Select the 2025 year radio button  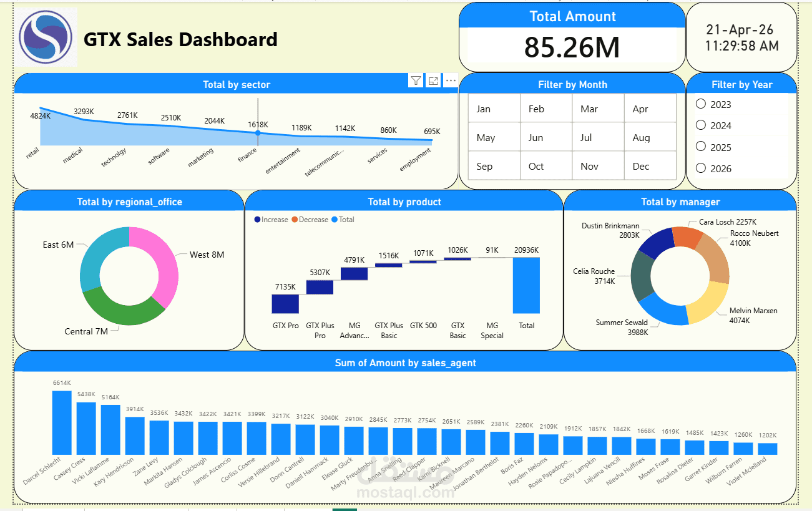[x=701, y=147]
